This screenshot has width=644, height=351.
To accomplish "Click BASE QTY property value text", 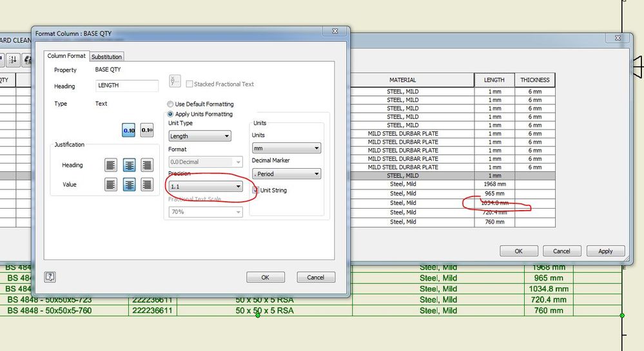I will [x=108, y=70].
